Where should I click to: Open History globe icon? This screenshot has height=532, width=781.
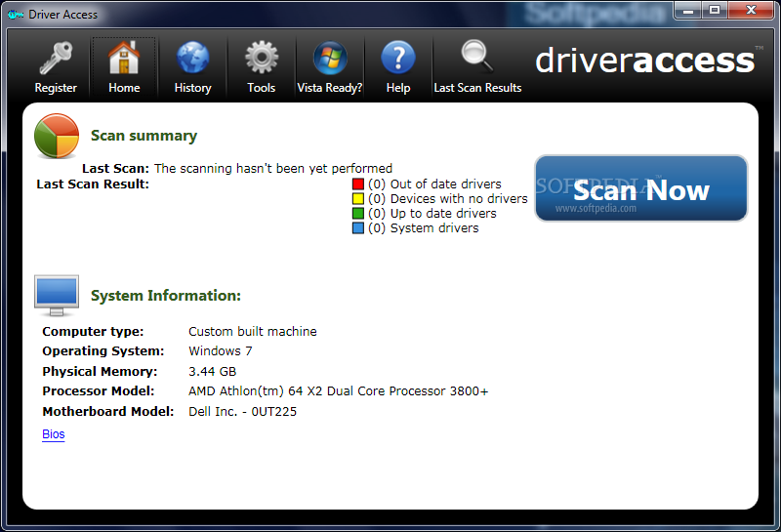click(x=192, y=58)
